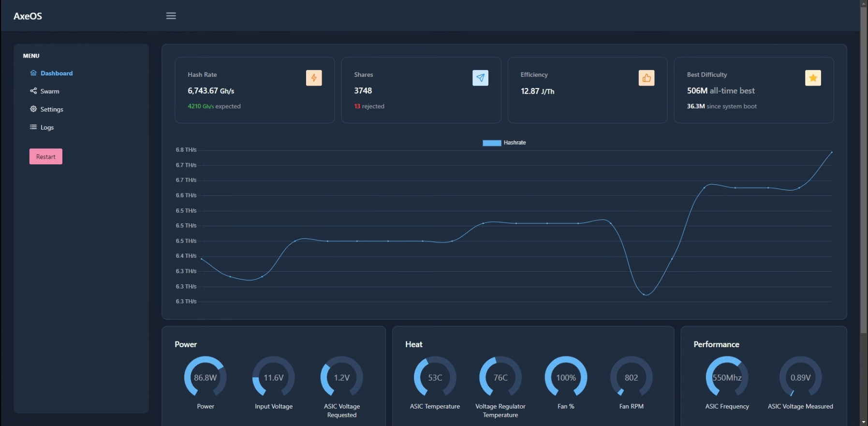
Task: Click the 12.87 J/Th efficiency value
Action: 537,91
